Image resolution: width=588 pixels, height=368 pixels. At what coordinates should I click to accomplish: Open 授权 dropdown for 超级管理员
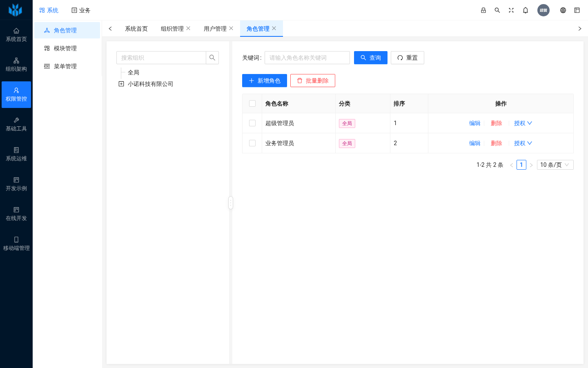tap(523, 123)
